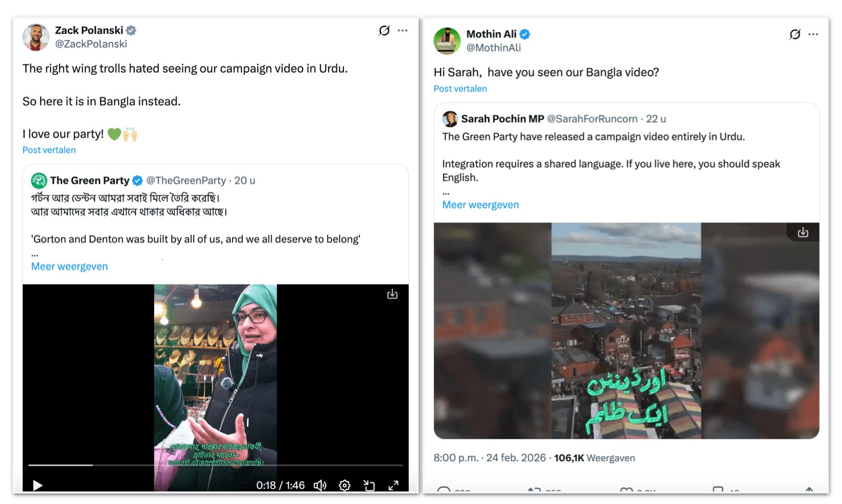Screen dimensions: 842x504
Task: Enter fullscreen on the Bangla video
Action: (394, 486)
